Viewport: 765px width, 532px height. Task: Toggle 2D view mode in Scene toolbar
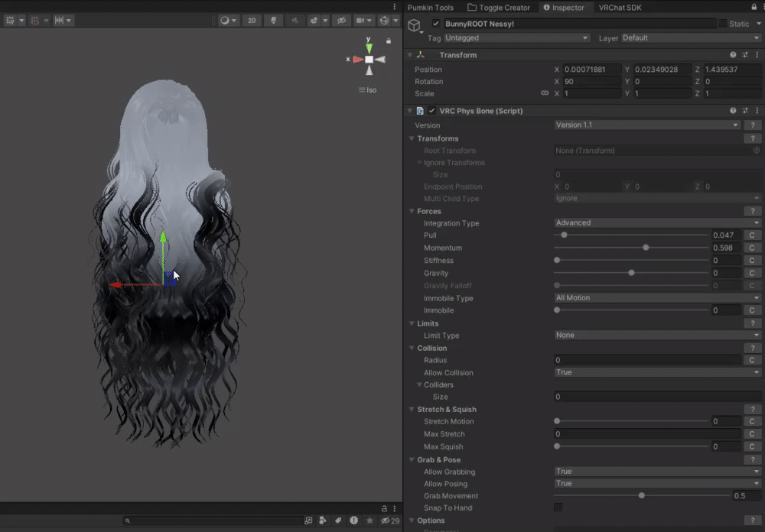click(251, 21)
